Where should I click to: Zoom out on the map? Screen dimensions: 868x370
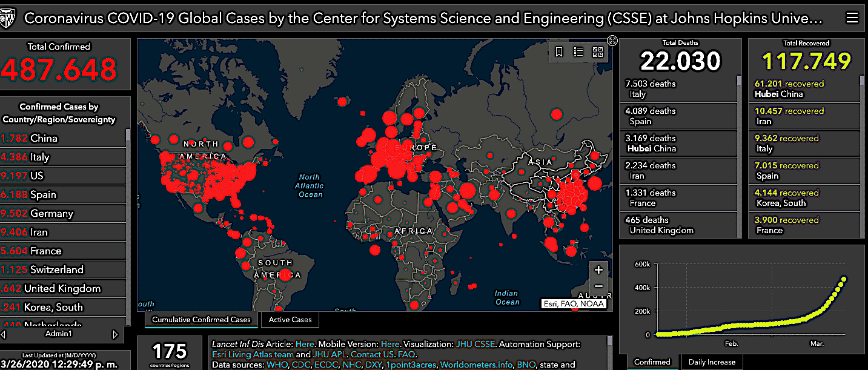click(598, 286)
